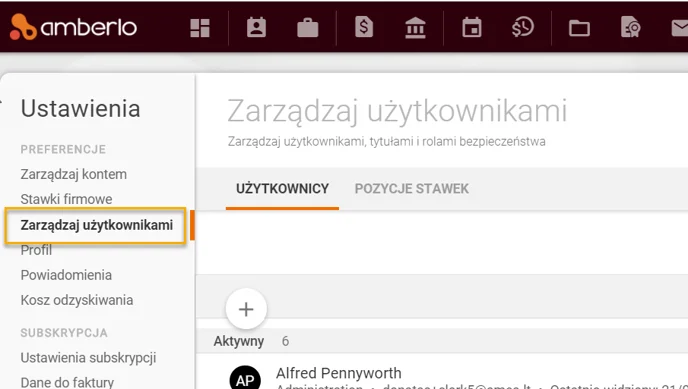Screen dimensions: 688x389
Task: Open Stawki firmowe settings
Action: pos(66,199)
